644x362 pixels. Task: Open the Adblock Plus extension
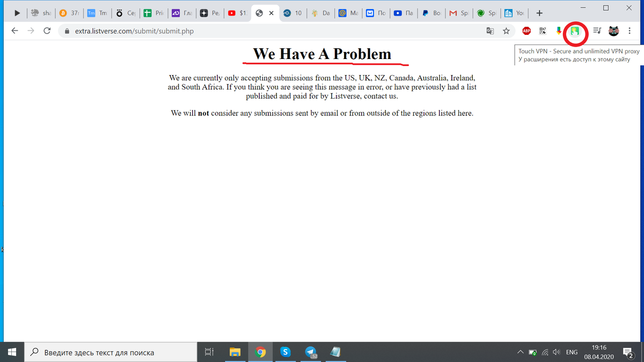click(x=527, y=32)
